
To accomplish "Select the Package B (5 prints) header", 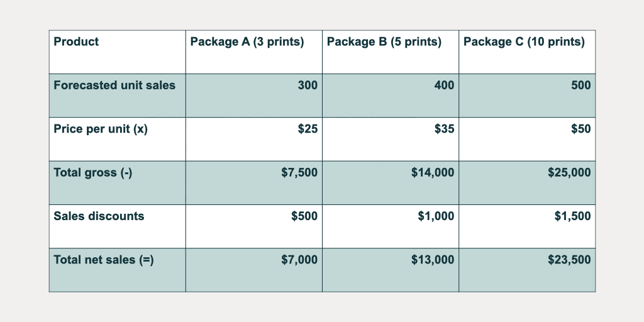I will [x=384, y=42].
